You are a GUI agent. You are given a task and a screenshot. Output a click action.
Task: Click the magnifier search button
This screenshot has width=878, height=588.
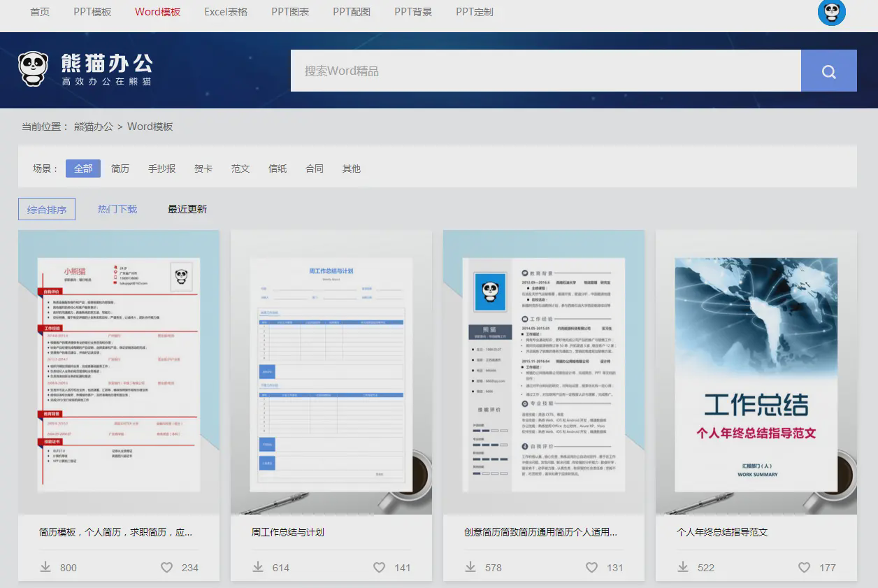[x=828, y=71]
